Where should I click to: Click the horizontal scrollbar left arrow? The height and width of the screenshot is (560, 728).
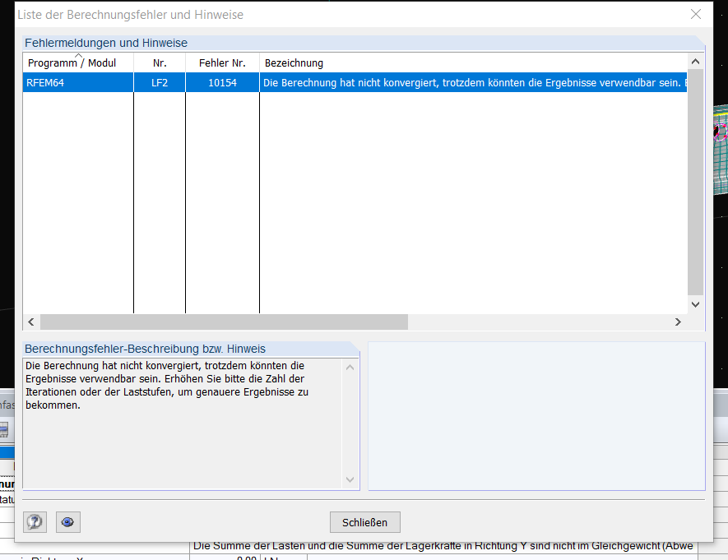point(31,322)
